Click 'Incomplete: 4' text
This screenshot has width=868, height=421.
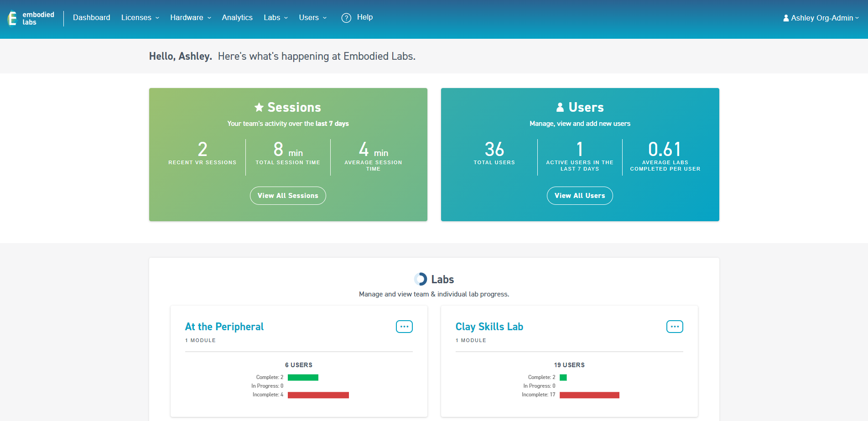(x=268, y=395)
